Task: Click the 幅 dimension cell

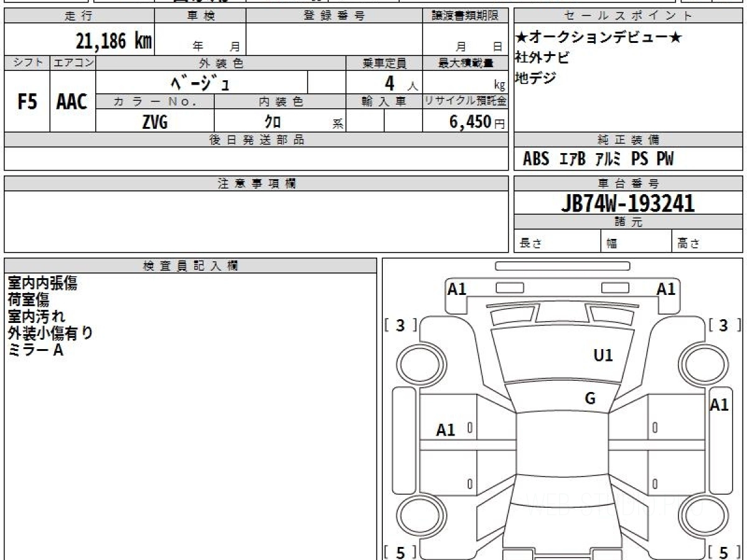Action: tap(636, 241)
